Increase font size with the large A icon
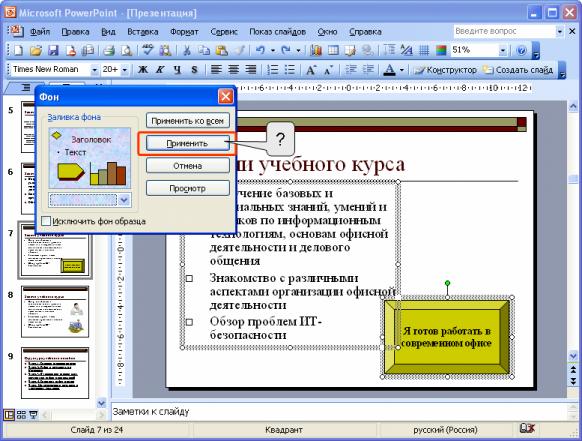The height and width of the screenshot is (441, 582). coord(311,69)
